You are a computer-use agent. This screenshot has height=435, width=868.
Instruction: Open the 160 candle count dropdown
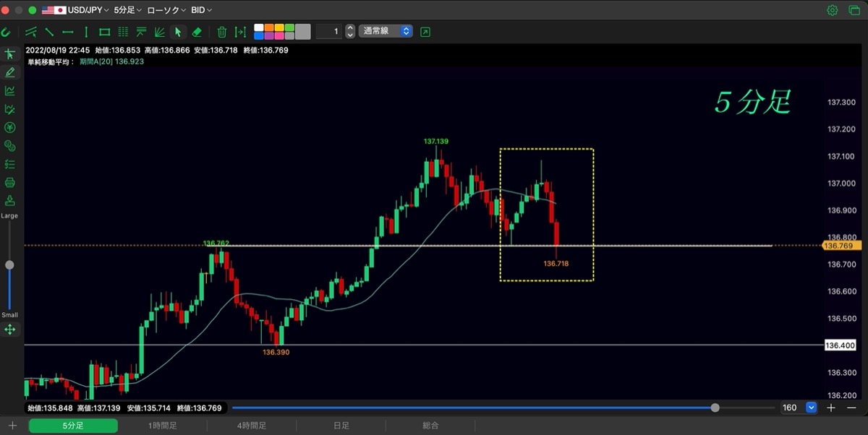pos(799,408)
